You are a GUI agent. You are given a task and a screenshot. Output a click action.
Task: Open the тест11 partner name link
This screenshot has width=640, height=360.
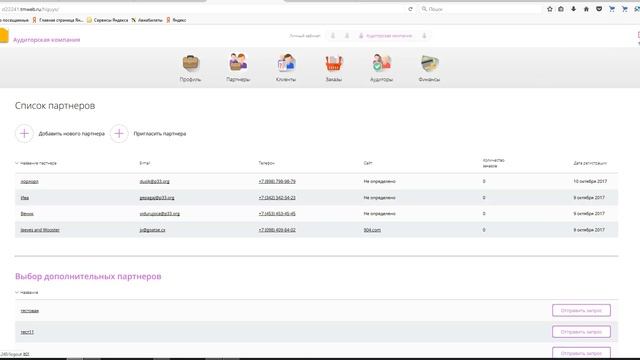point(27,332)
